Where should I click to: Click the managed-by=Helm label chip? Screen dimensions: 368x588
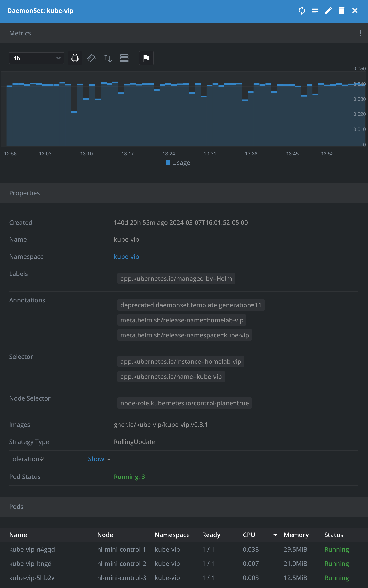[x=176, y=278]
